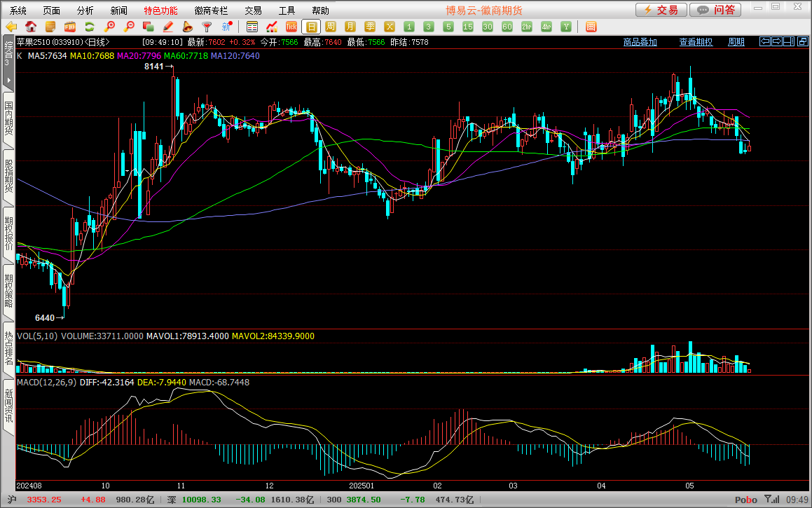Click the yellow back arrow icon
812x508 pixels.
(x=11, y=27)
